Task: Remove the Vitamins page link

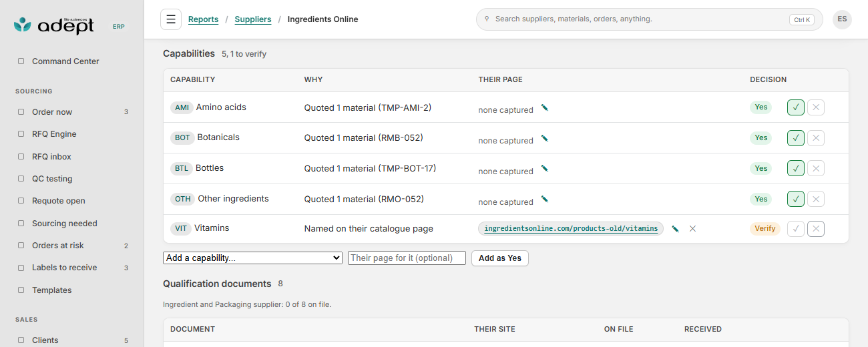Action: [692, 229]
